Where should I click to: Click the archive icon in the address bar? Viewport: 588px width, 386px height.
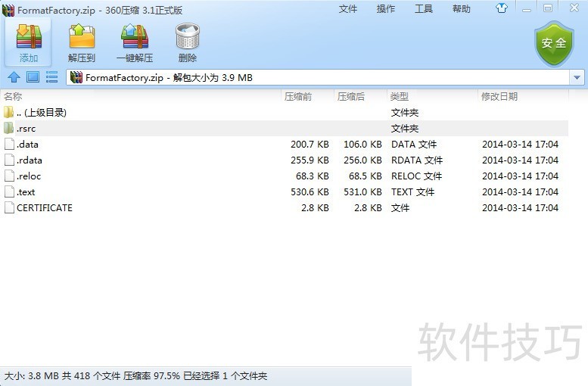pos(76,77)
